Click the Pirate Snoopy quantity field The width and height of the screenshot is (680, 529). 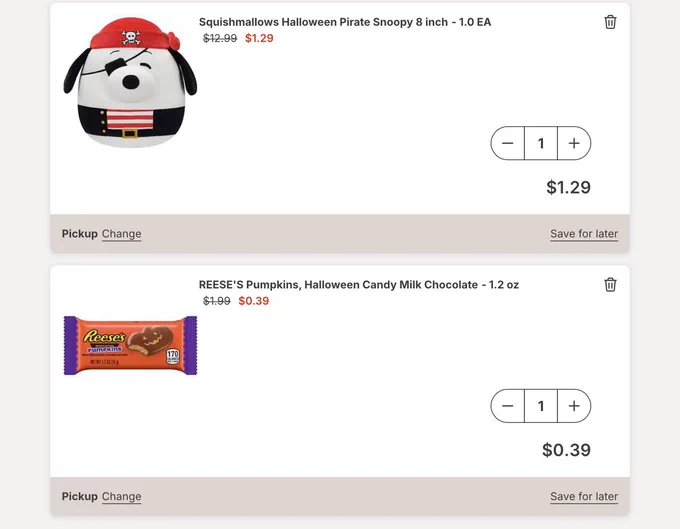pyautogui.click(x=541, y=143)
